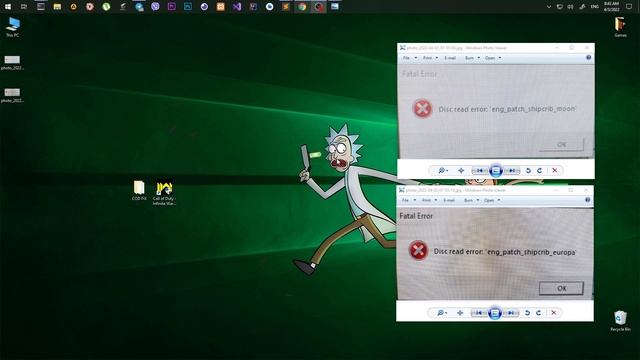Rotate counterclockwise in europa error viewer

pos(527,313)
